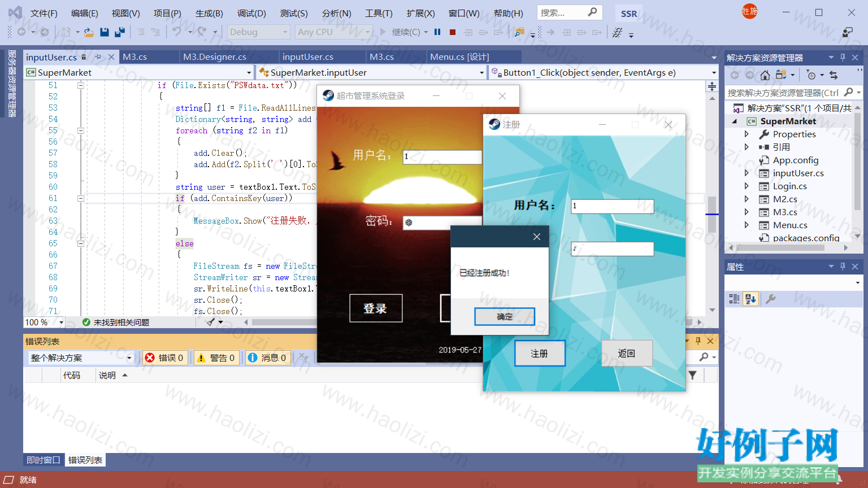Screen dimensions: 868x488
Task: Click the Alphabetical sort icon in Properties panel
Action: click(x=750, y=299)
